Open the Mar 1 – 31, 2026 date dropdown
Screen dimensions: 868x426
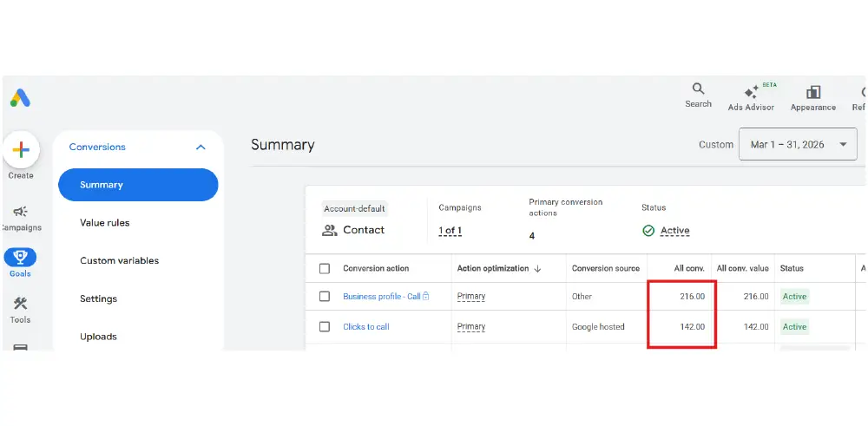coord(798,145)
